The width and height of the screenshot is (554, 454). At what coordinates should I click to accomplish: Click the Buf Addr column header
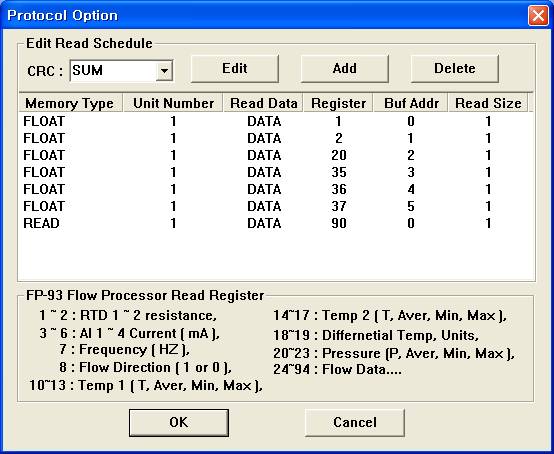click(x=411, y=103)
